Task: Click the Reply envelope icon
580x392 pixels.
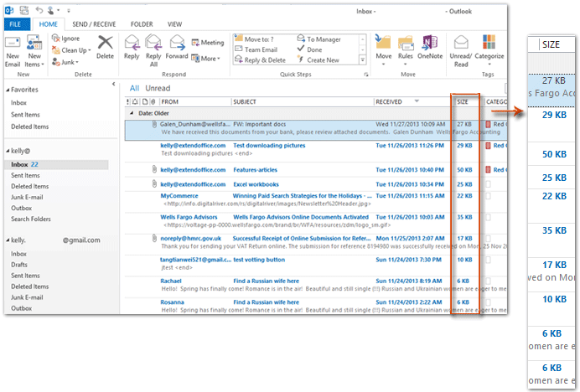Action: [132, 43]
